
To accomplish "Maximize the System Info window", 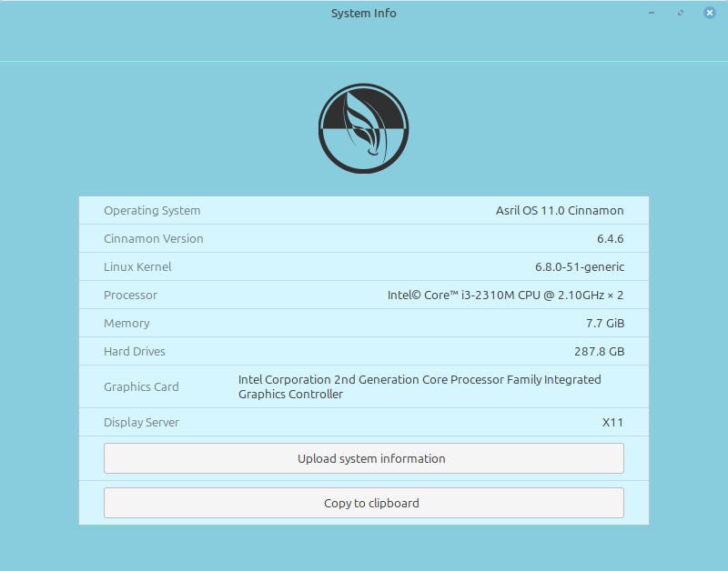I will 680,13.
